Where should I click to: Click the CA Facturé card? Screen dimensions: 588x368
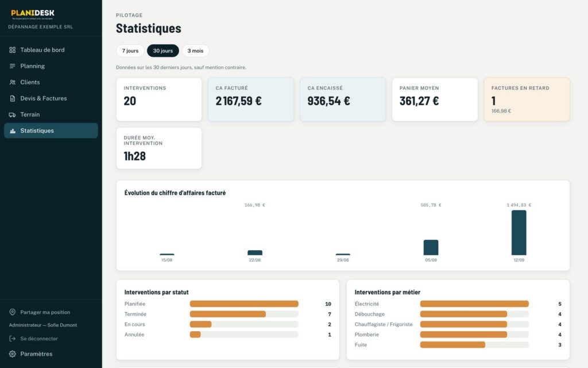coord(251,99)
